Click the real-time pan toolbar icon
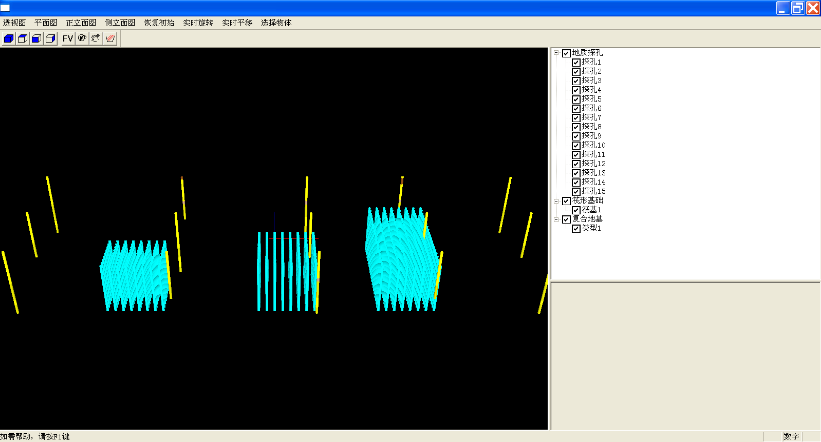821x442 pixels. (x=96, y=39)
